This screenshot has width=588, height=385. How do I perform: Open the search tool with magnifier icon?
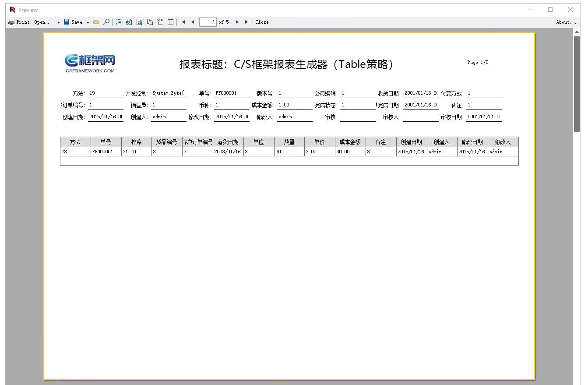(106, 21)
